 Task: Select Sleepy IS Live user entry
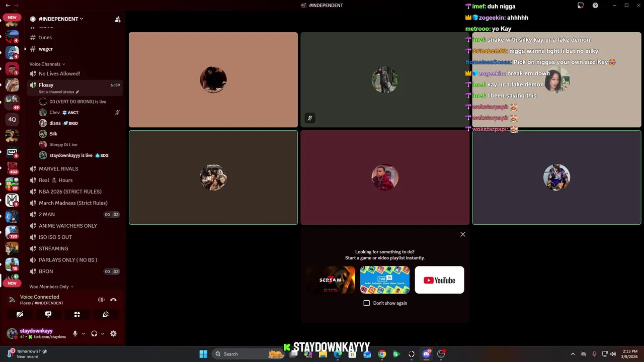[79, 144]
